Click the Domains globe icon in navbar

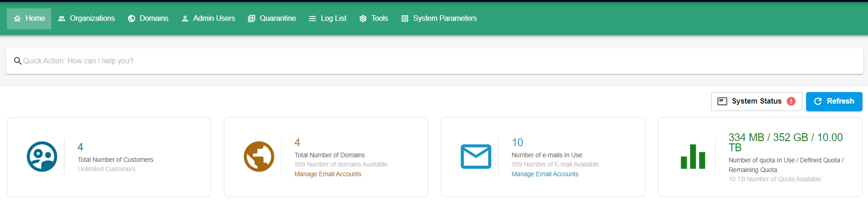point(132,19)
